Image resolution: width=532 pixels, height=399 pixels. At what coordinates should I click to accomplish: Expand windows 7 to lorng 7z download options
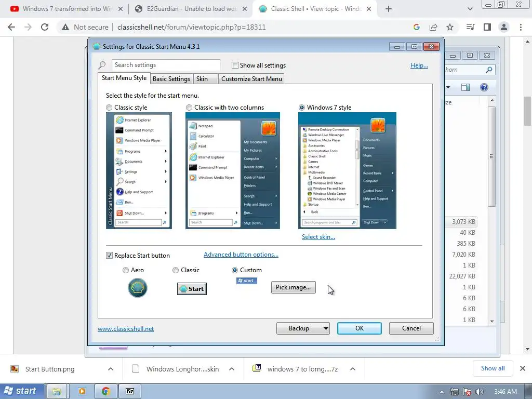353,369
